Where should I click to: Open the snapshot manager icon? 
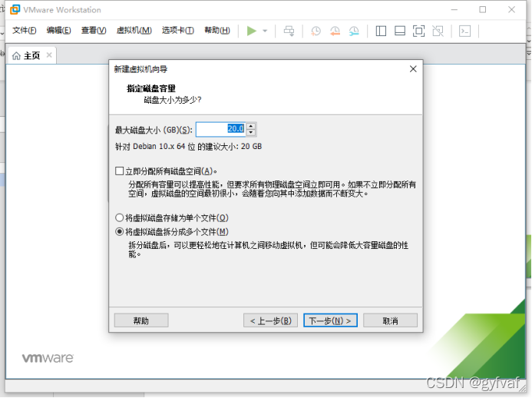(x=354, y=31)
